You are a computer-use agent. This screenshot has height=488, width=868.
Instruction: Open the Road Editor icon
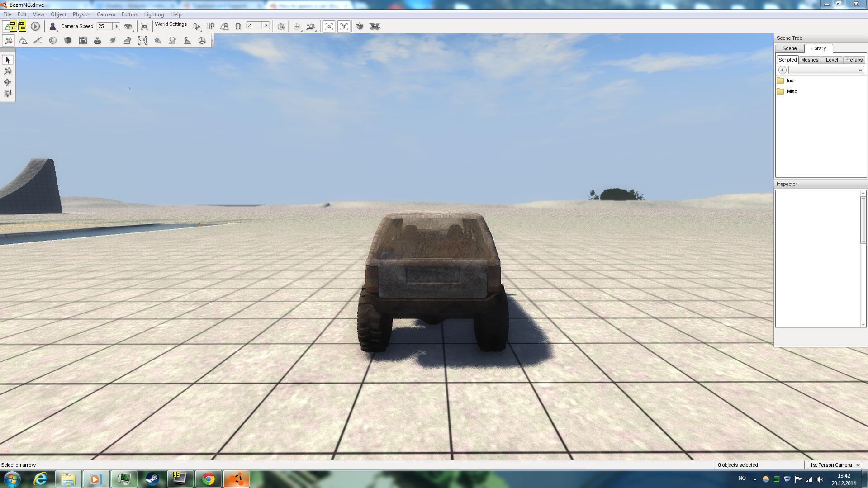[x=187, y=41]
